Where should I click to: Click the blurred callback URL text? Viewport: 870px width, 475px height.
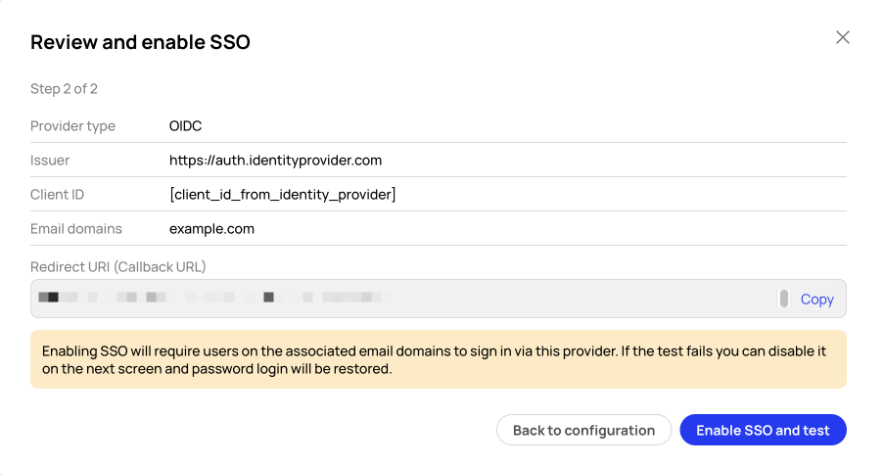point(215,297)
